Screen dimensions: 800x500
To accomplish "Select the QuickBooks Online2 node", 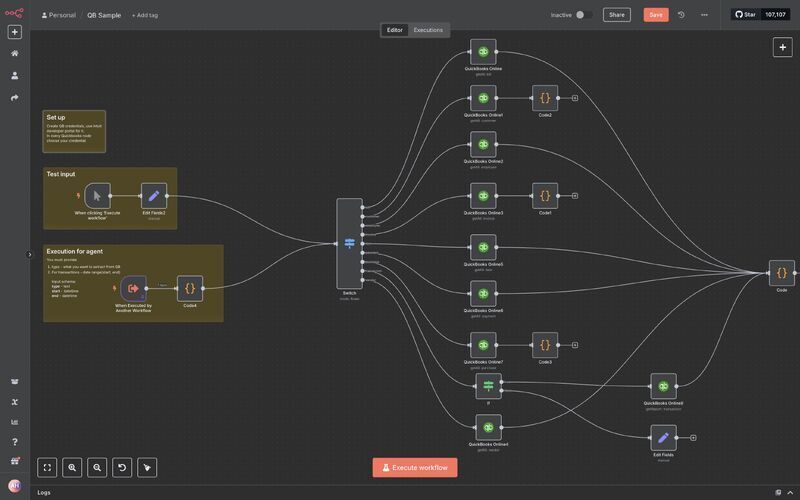I will click(x=483, y=144).
